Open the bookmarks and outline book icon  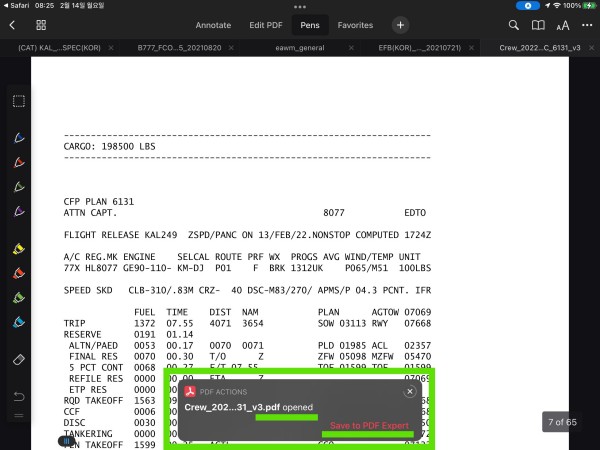click(539, 25)
